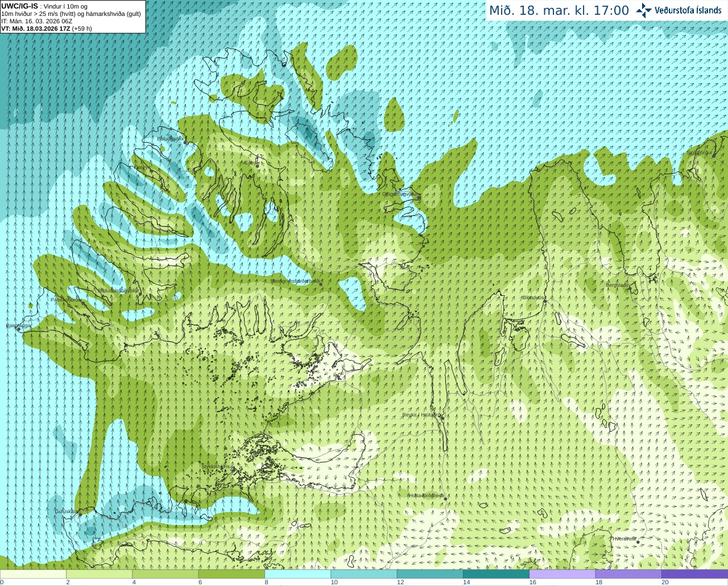Image resolution: width=728 pixels, height=586 pixels.
Task: Click the 16–18 m/s lavender legend swatch
Action: [x=562, y=574]
